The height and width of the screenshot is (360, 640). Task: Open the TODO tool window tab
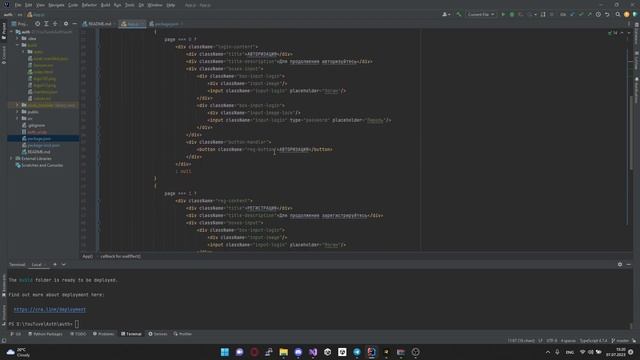tap(78, 334)
